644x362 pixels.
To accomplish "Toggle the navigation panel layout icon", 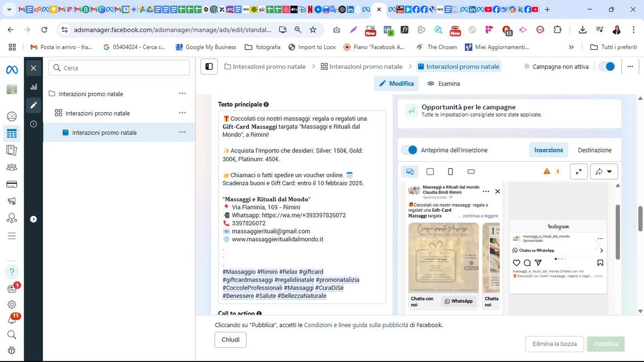I will 209,67.
